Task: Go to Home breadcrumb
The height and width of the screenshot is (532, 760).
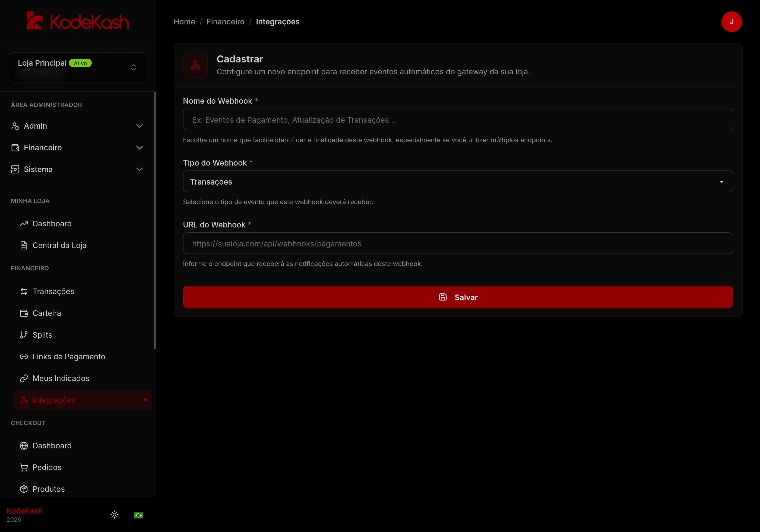Action: 184,22
